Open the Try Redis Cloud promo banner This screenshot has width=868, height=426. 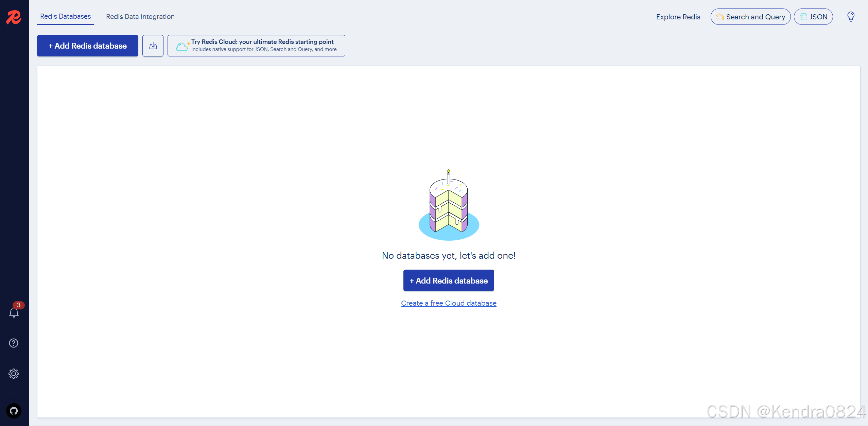point(256,46)
